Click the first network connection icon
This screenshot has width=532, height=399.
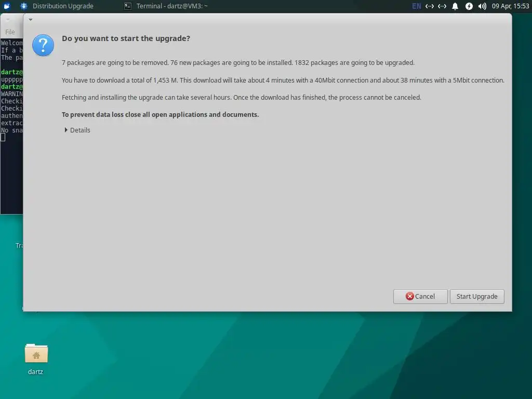point(430,6)
